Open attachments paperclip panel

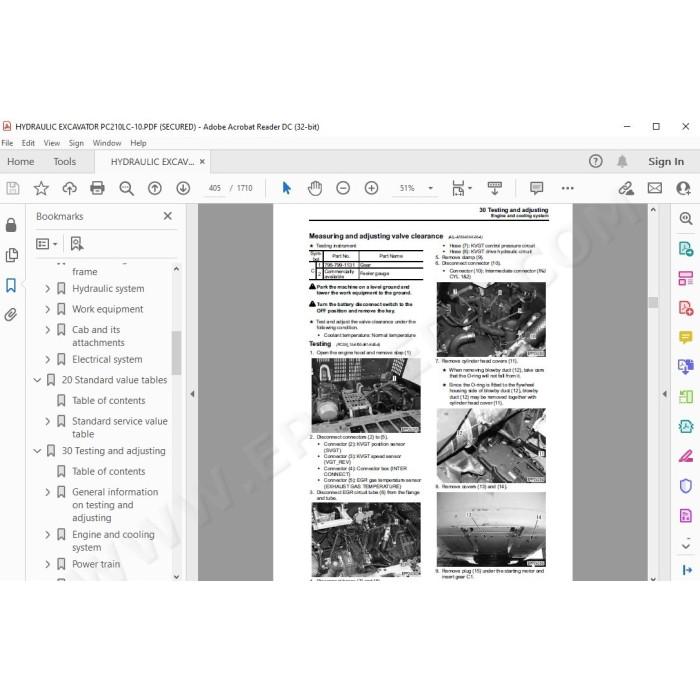click(11, 315)
